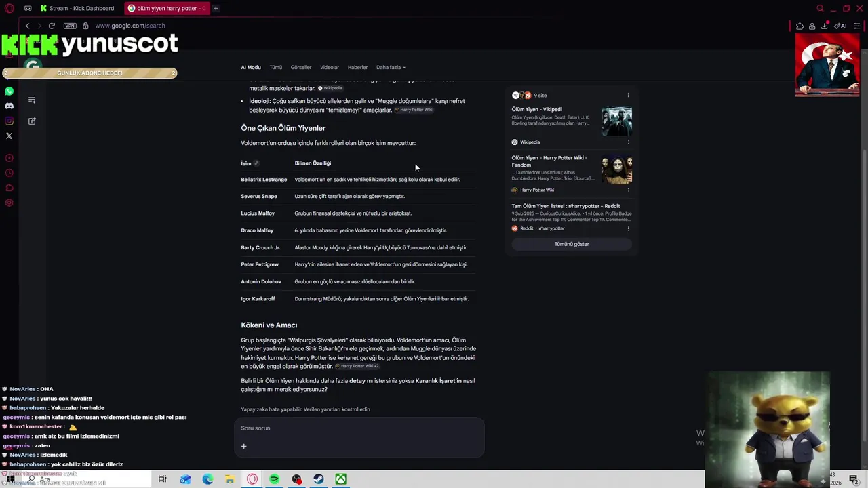The width and height of the screenshot is (868, 488).
Task: Open WhatsApp in the Opera sidebar
Action: point(9,91)
